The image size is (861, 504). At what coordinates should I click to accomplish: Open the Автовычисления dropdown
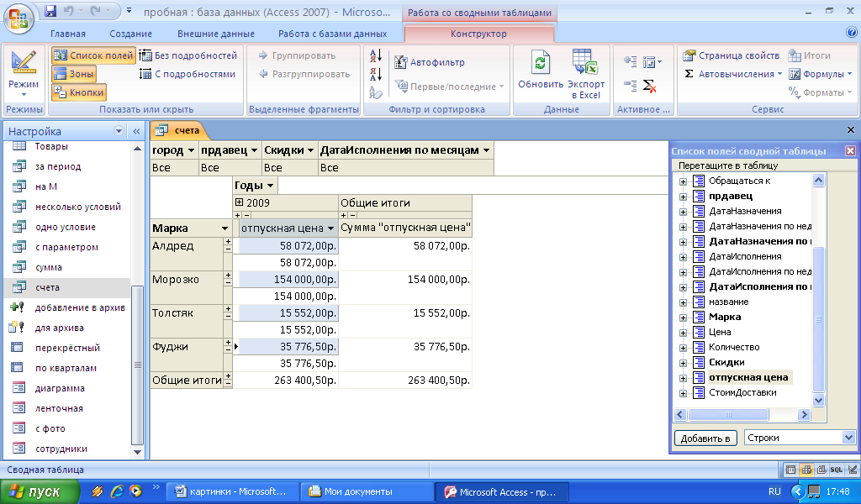pos(732,73)
